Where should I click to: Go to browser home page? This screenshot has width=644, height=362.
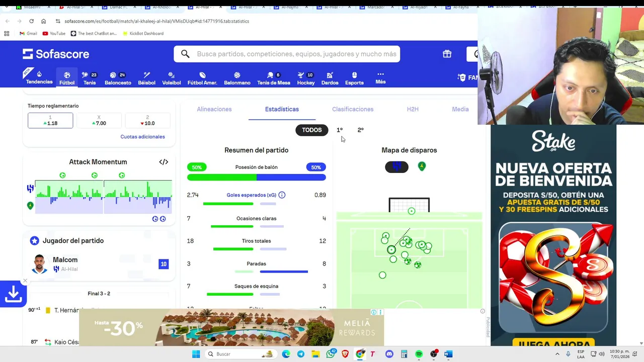(x=43, y=21)
